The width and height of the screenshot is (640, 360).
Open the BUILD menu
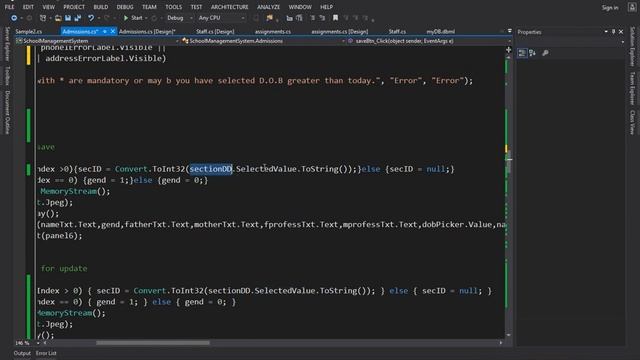point(101,7)
